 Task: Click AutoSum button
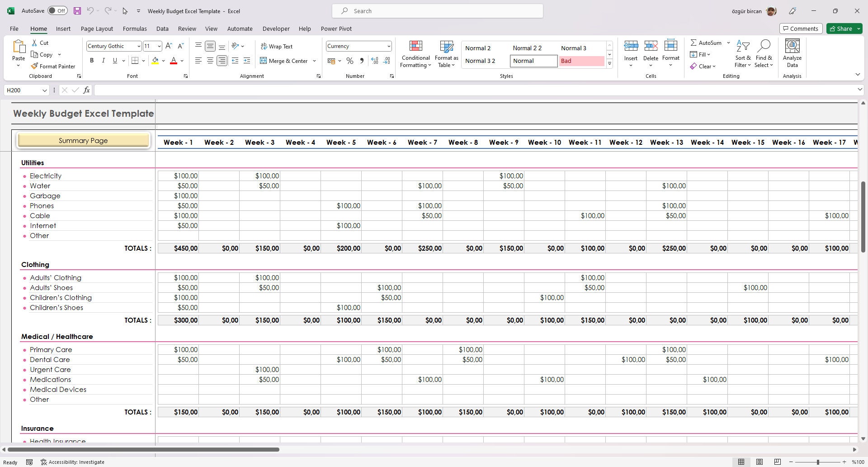click(706, 43)
